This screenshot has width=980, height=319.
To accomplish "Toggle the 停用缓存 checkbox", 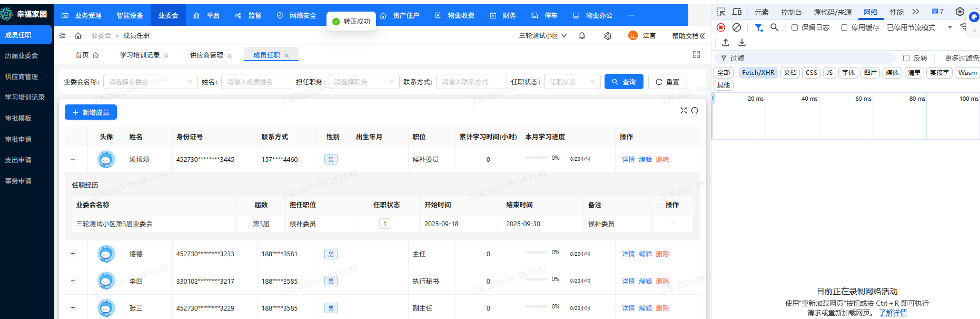I will coord(844,27).
